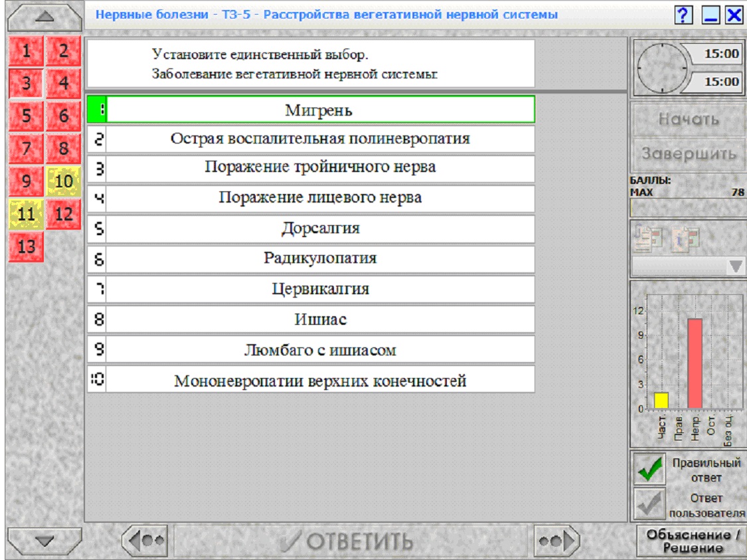Select answer Ишиас

[311, 320]
